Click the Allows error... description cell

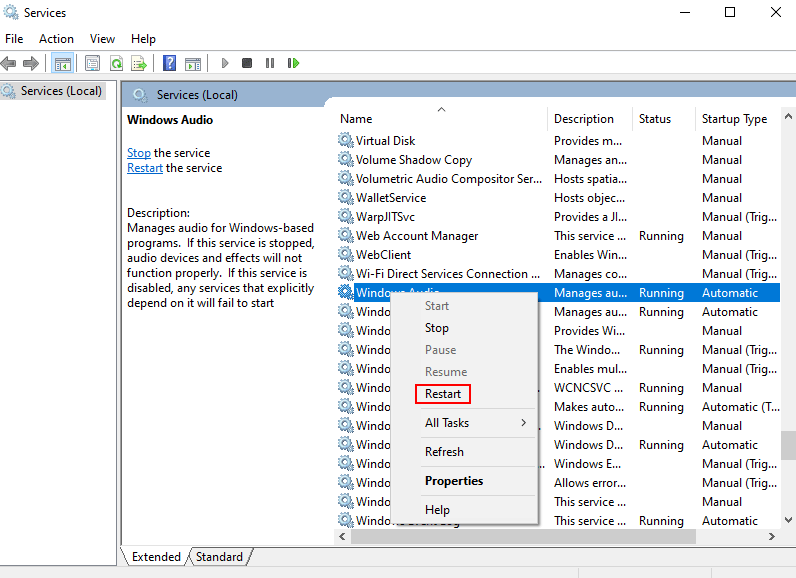tap(589, 483)
